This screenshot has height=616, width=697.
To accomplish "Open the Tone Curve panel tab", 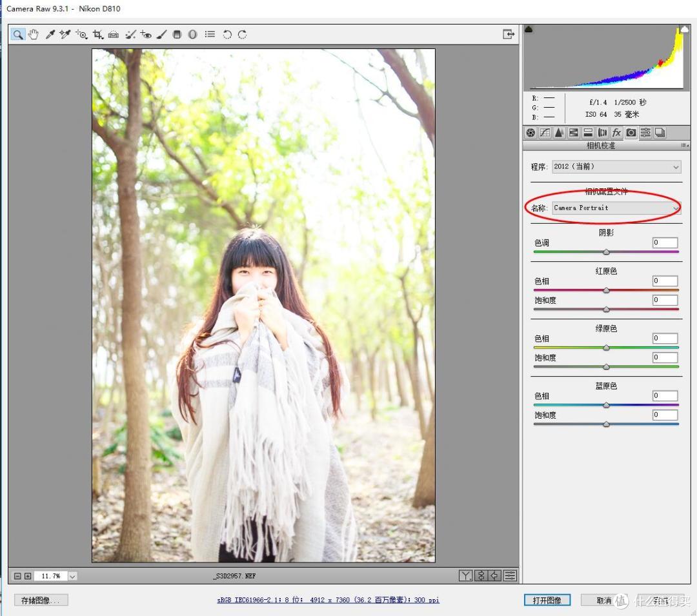I will (545, 133).
